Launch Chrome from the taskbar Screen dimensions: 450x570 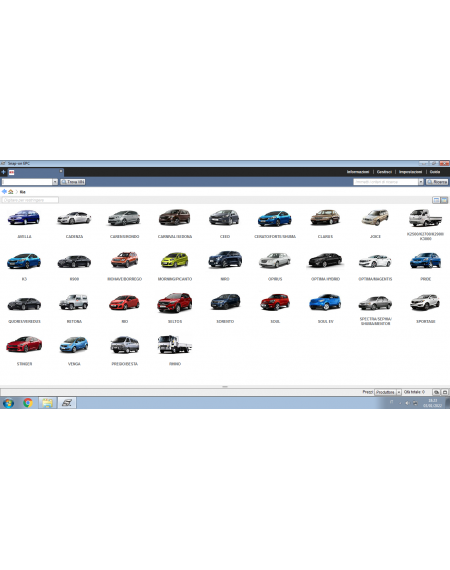coord(28,403)
